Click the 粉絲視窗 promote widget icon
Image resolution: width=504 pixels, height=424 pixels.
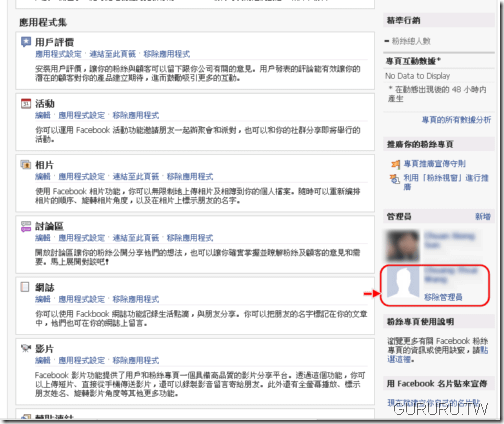click(x=395, y=179)
